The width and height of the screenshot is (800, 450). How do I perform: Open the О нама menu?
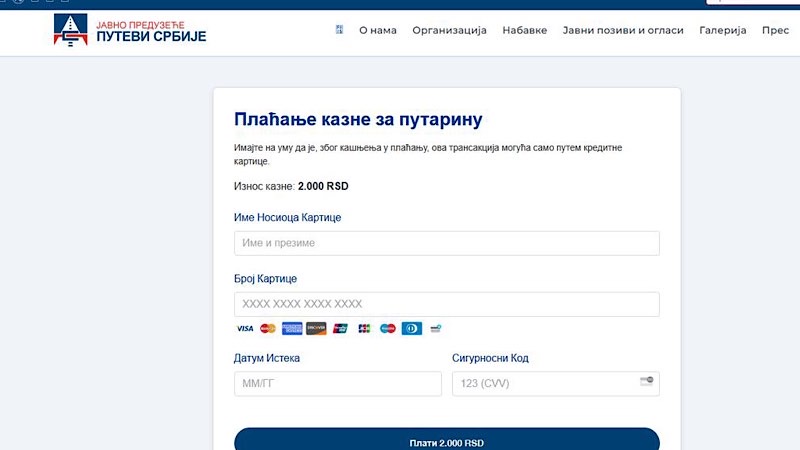click(378, 30)
